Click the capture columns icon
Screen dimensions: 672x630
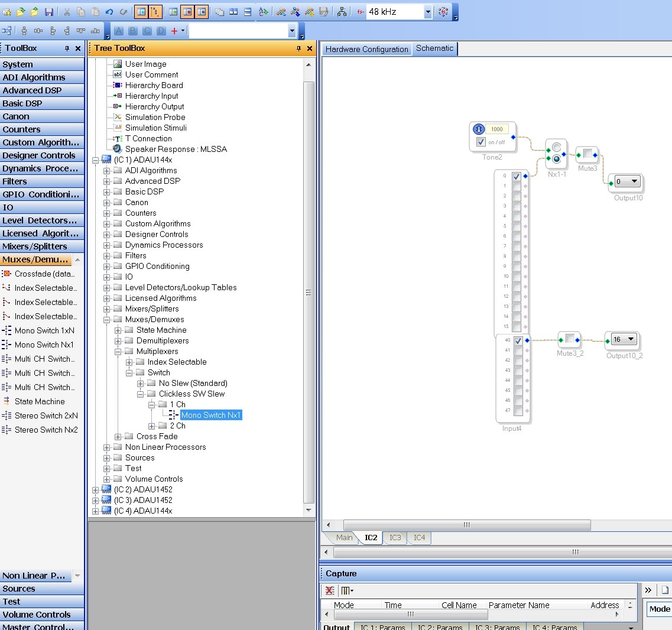coord(347,590)
